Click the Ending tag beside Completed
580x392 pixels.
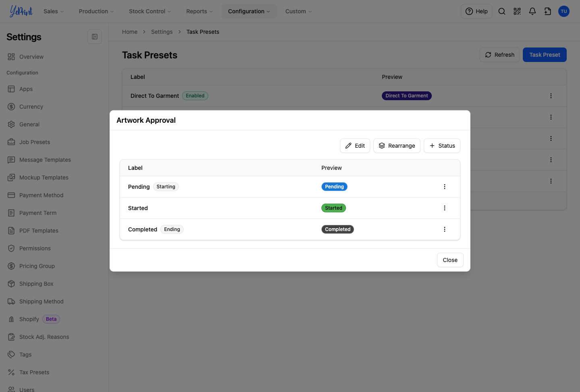pyautogui.click(x=172, y=229)
